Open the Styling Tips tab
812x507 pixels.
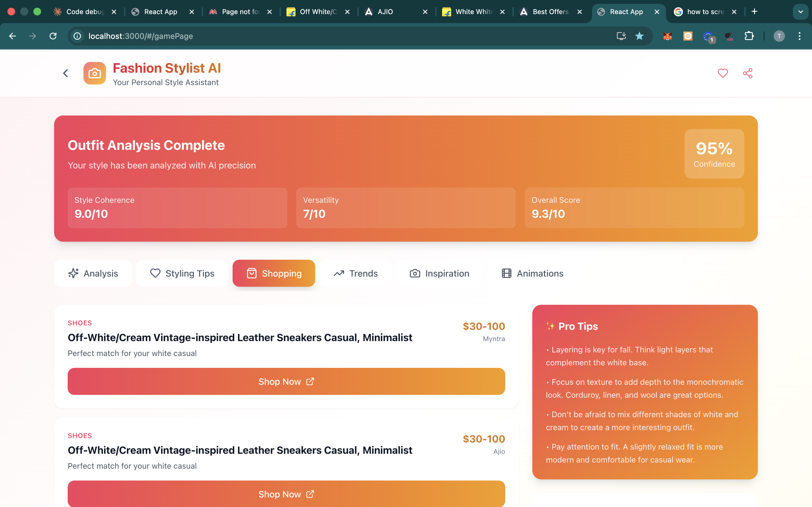tap(182, 273)
